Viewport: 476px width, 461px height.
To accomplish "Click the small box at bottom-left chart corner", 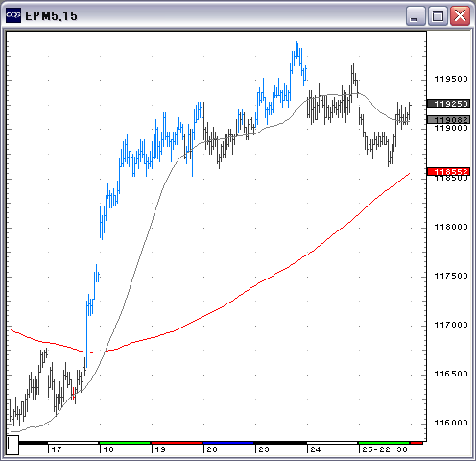I will [12, 445].
